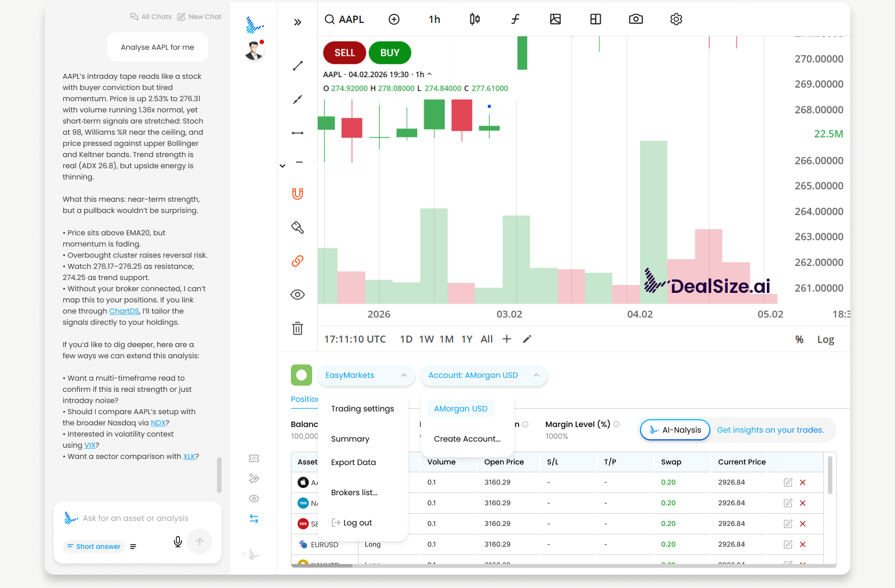895x588 pixels.
Task: Start a New Chat
Action: pos(200,17)
